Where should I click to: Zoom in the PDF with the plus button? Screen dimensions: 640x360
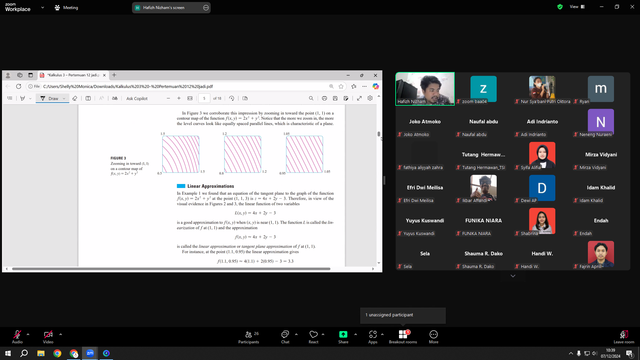pyautogui.click(x=179, y=98)
